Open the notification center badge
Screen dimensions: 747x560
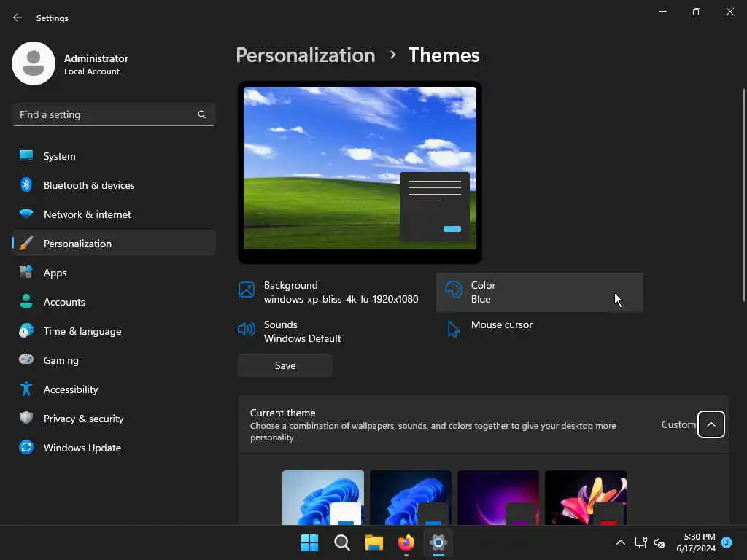click(x=727, y=542)
